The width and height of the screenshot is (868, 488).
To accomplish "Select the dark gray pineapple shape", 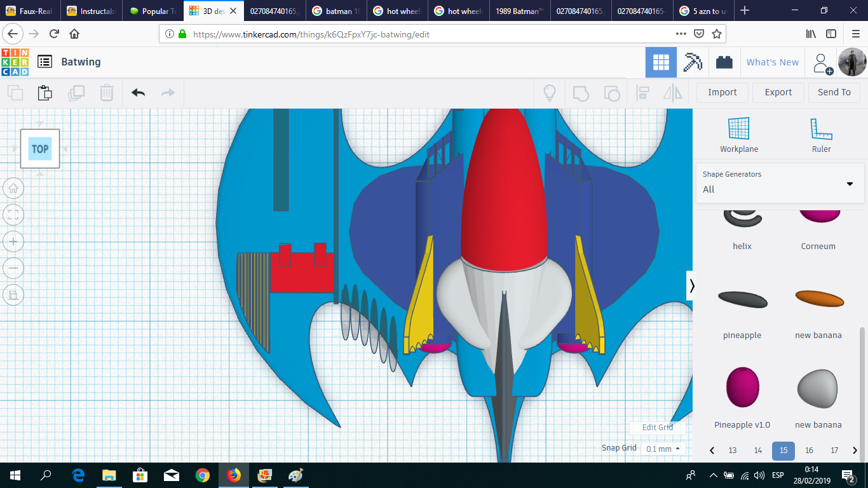I will [742, 299].
